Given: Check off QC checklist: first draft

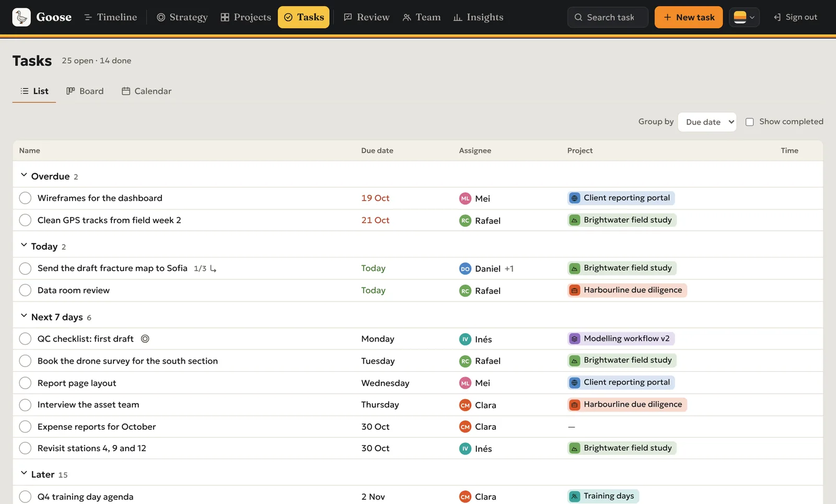Looking at the screenshot, I should [25, 338].
